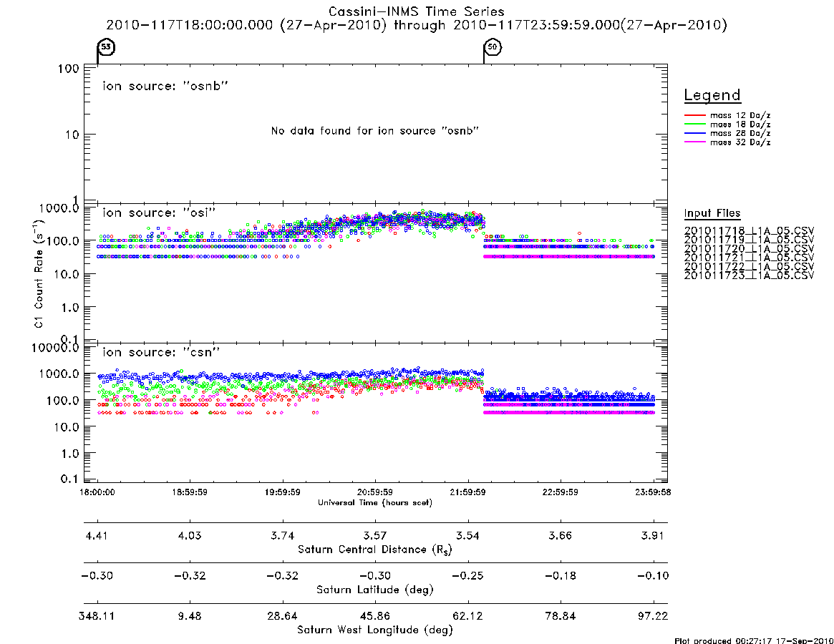Click the ion source "osi" panel label
The image size is (834, 644).
point(159,213)
